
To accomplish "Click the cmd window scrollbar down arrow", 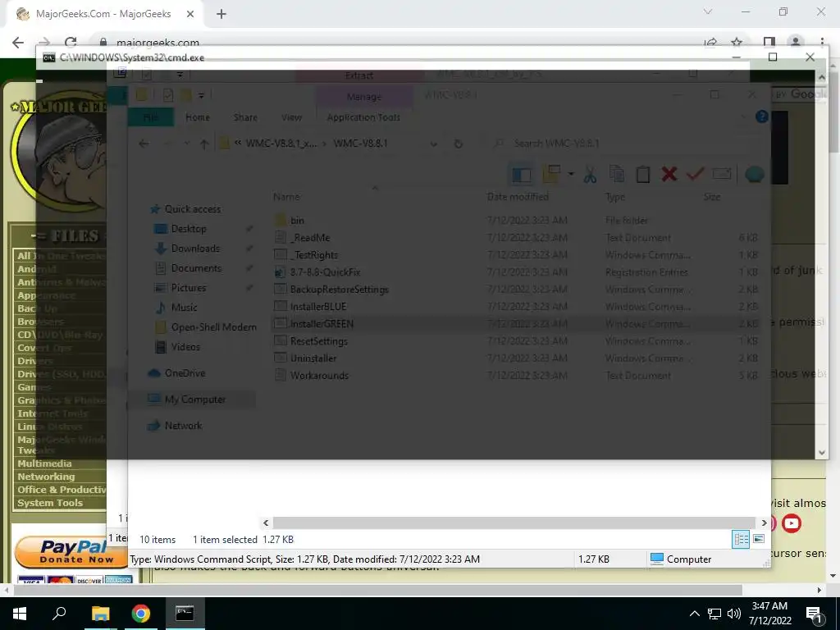I will point(822,453).
